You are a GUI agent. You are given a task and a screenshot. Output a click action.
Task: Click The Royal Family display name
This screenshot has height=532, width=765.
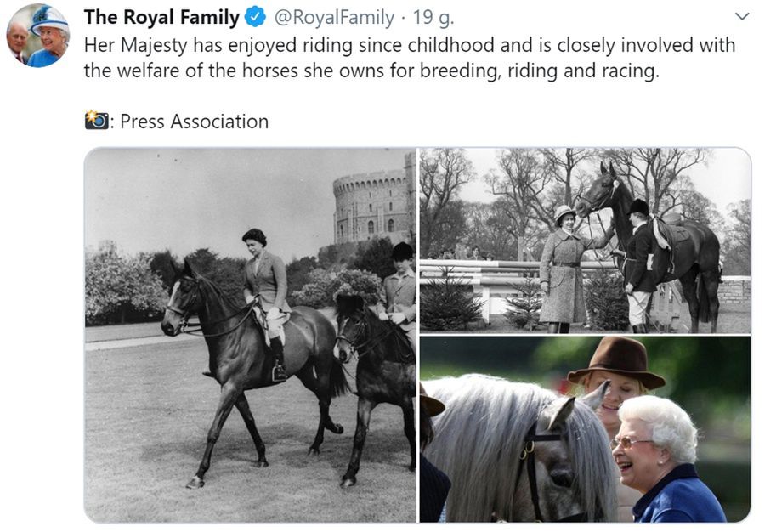(161, 17)
